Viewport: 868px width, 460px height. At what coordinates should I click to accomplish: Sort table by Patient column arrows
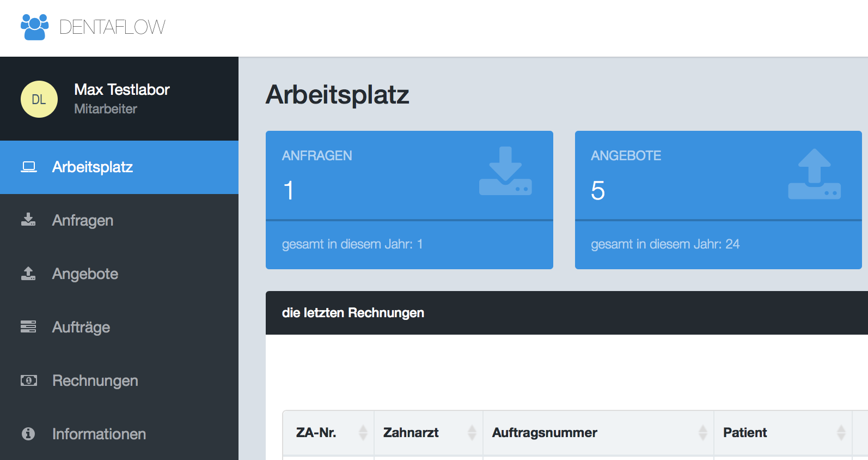pos(841,433)
